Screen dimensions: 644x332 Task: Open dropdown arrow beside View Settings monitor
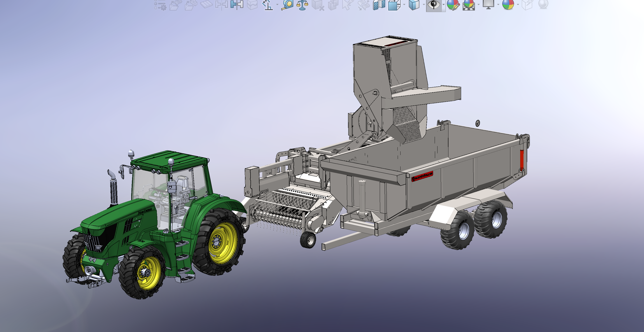tap(498, 5)
